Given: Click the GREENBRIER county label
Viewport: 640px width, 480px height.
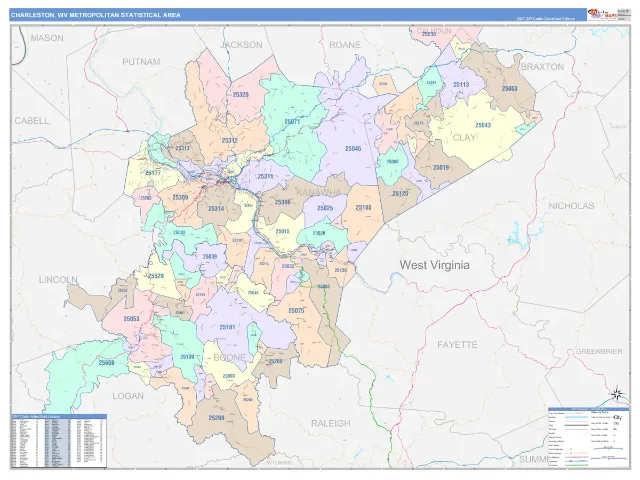Looking at the screenshot, I should 599,351.
